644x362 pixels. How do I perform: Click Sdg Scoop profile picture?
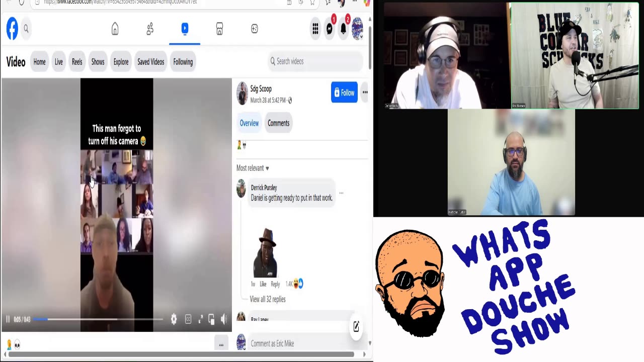click(x=242, y=93)
